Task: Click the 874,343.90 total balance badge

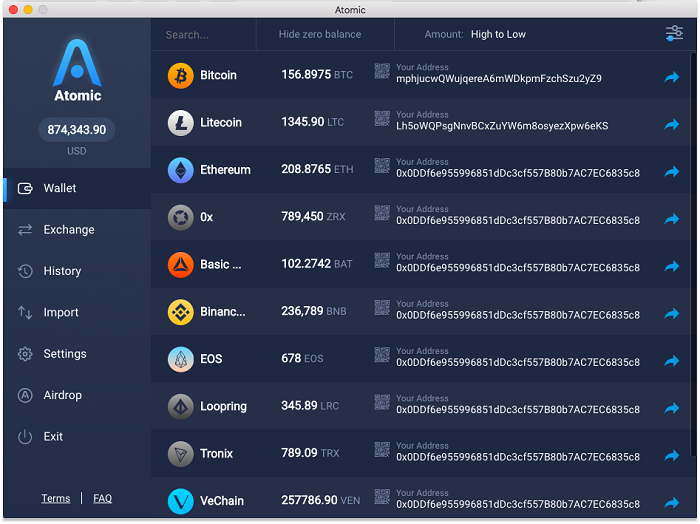Action: click(x=77, y=130)
